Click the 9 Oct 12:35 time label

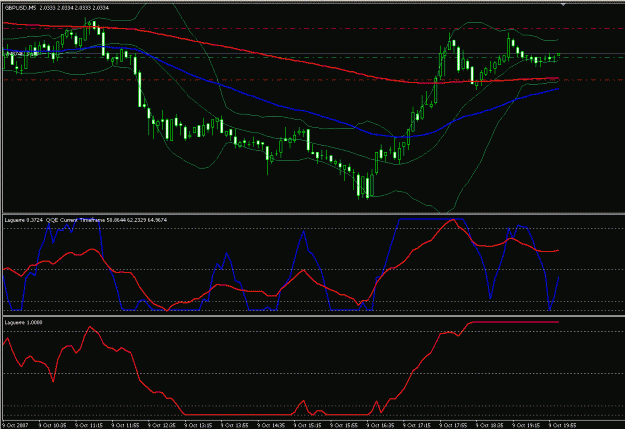[161, 425]
